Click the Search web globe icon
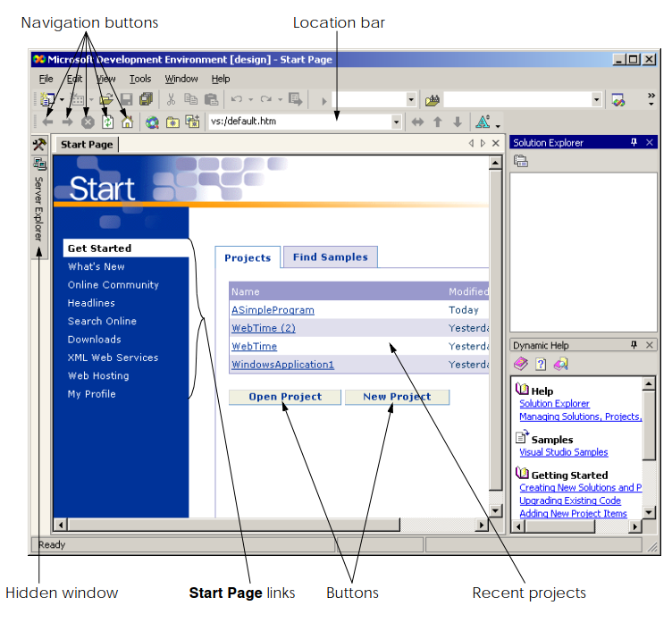 [152, 122]
